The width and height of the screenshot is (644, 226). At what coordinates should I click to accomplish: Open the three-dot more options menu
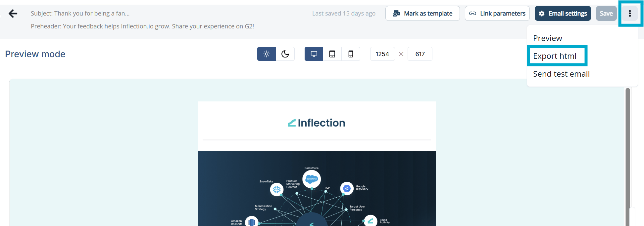630,14
